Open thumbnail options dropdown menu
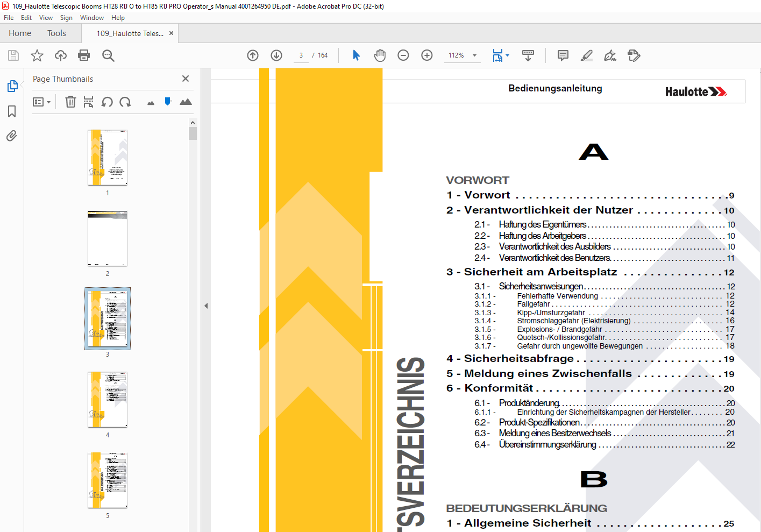Screen dimensions: 761x532 [41, 102]
